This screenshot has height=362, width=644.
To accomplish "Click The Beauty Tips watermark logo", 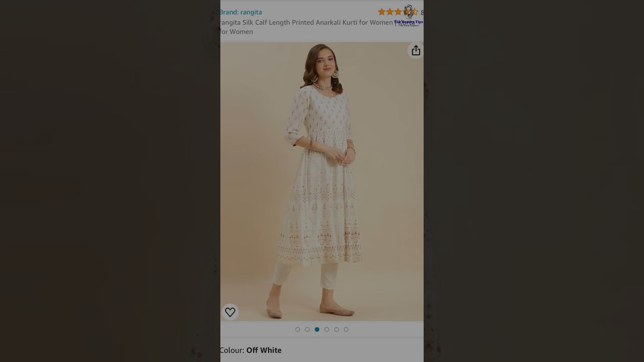I will [409, 15].
